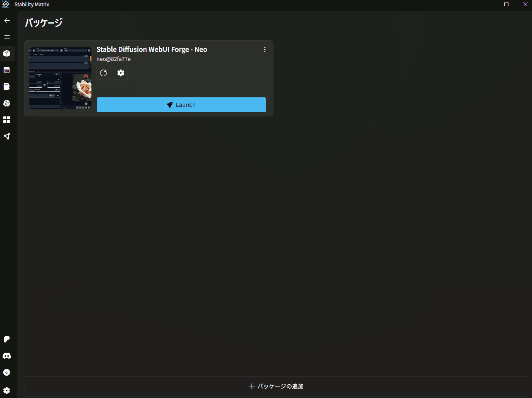Expand the hamburger navigation menu
Image resolution: width=532 pixels, height=398 pixels.
7,37
